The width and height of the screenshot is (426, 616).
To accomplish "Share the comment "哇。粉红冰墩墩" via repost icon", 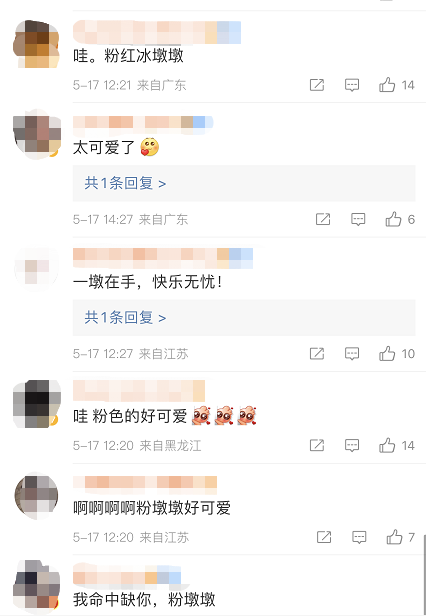I will tap(317, 85).
